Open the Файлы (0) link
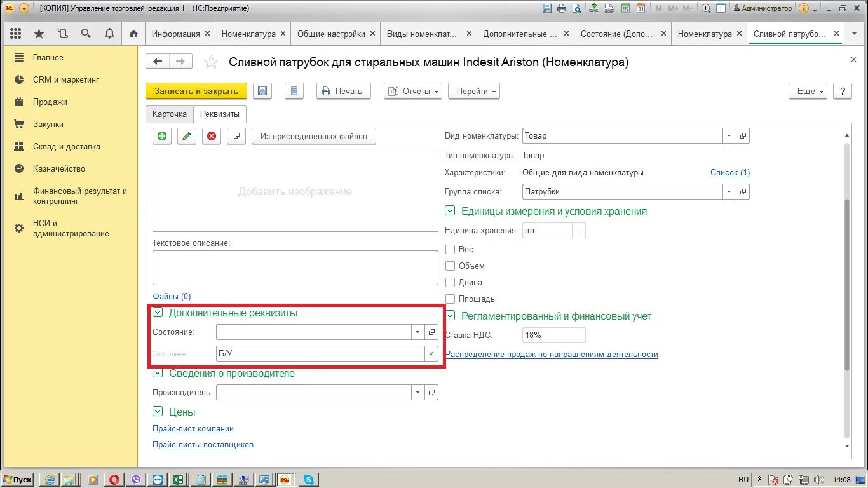The image size is (868, 488). [x=172, y=296]
